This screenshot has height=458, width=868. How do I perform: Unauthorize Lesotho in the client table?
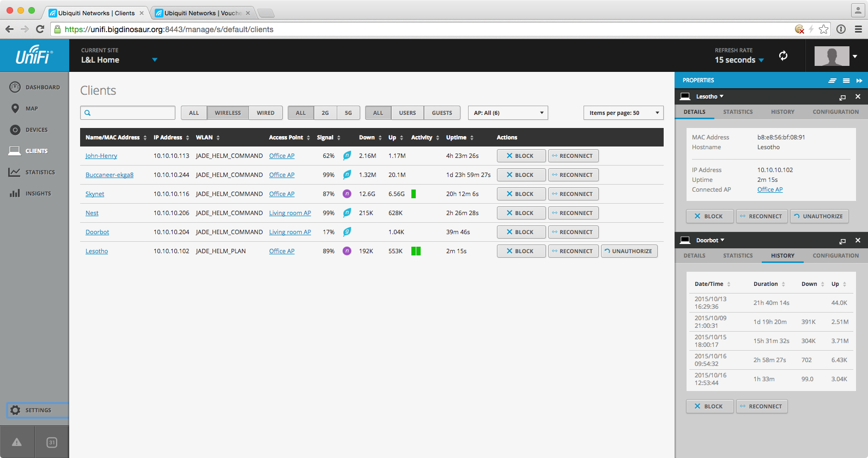point(629,251)
